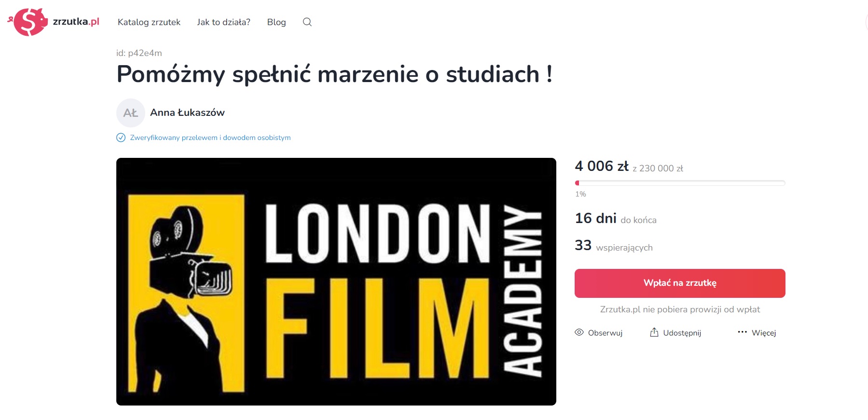Open the London Film Academy image

[336, 281]
